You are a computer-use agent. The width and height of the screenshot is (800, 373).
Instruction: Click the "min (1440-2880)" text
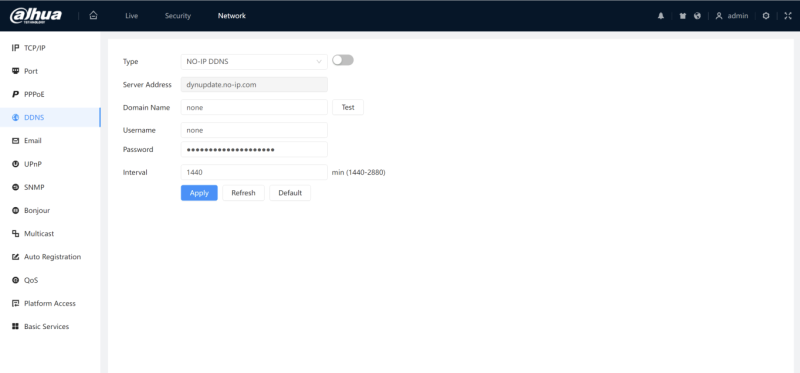[359, 172]
